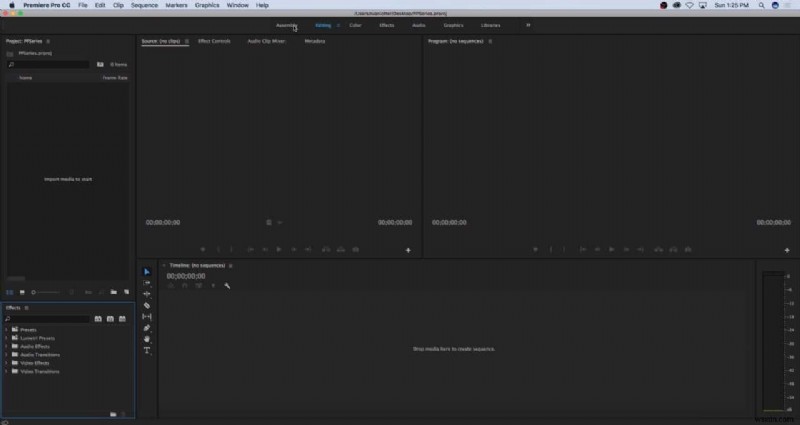Open the File menu
The width and height of the screenshot is (800, 425).
[83, 5]
